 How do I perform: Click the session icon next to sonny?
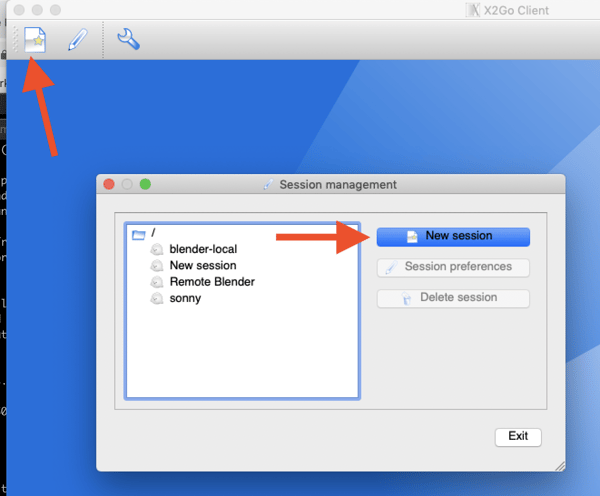click(x=157, y=298)
